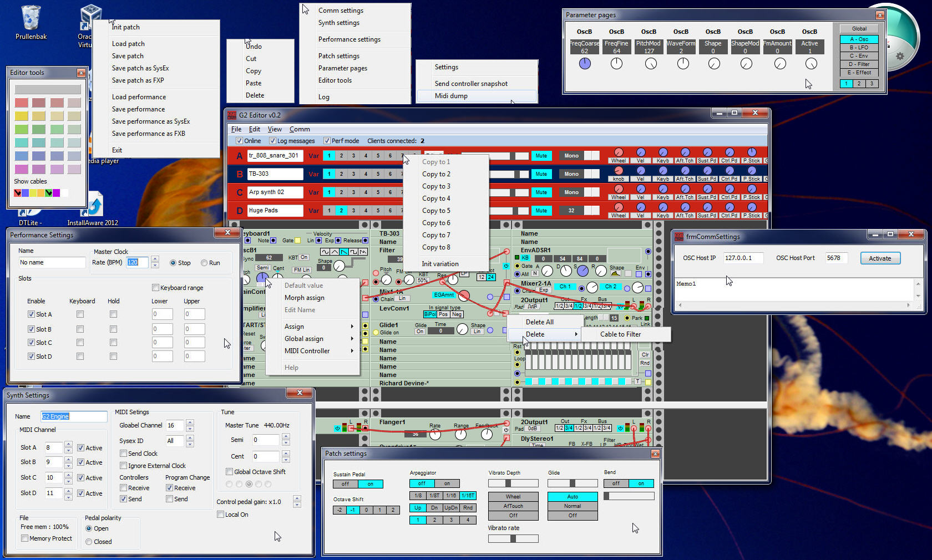Choose Save patch as SysEx
932x560 pixels.
pyautogui.click(x=140, y=68)
